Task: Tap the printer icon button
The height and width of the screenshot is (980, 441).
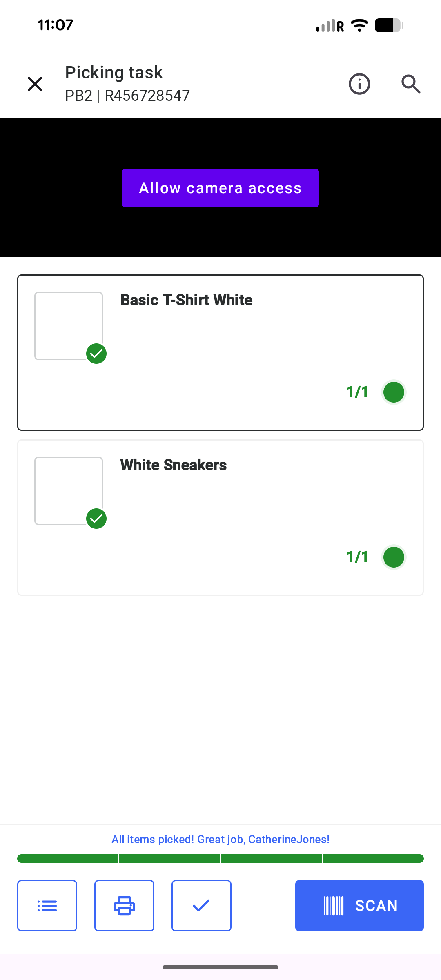Action: tap(124, 906)
